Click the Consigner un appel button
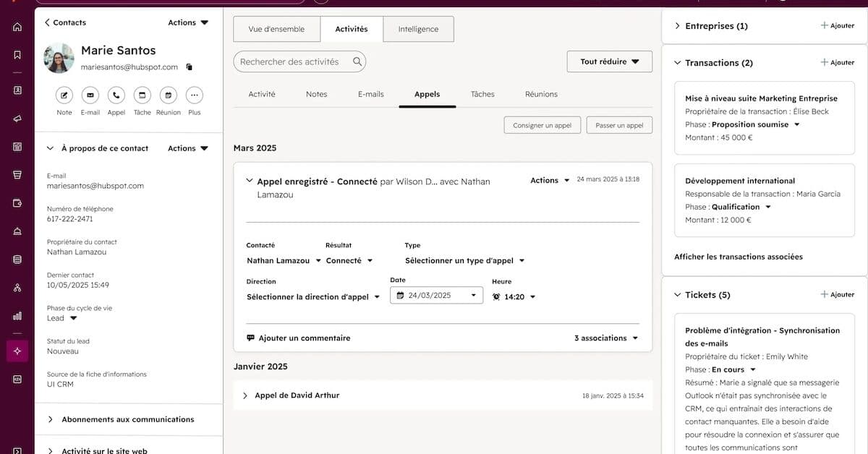This screenshot has width=868, height=454. click(x=542, y=125)
